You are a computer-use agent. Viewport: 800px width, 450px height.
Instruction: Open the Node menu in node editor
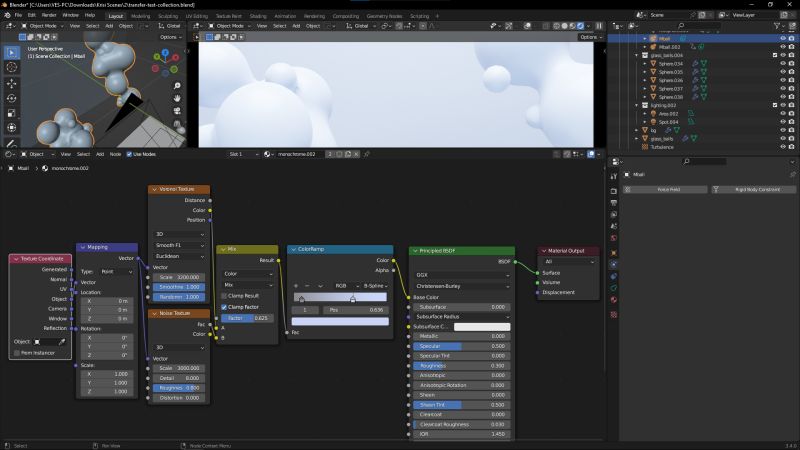115,154
